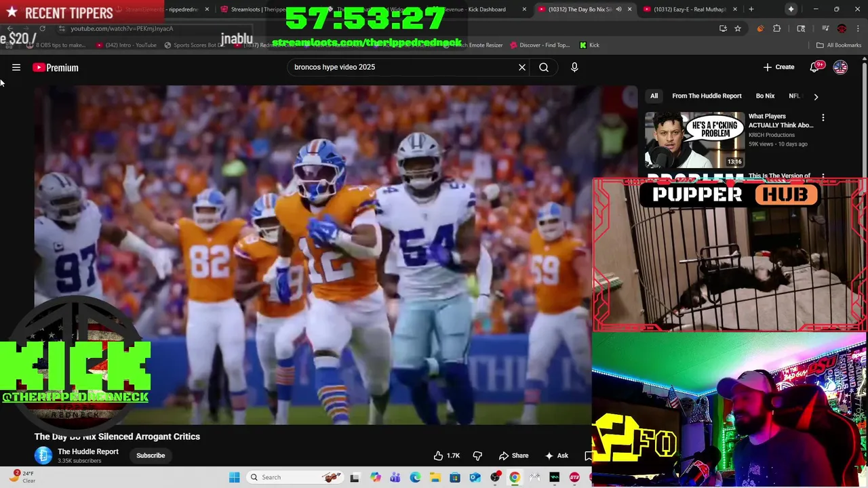The image size is (868, 488).
Task: Select the From The Huddle Report chip
Action: [707, 96]
